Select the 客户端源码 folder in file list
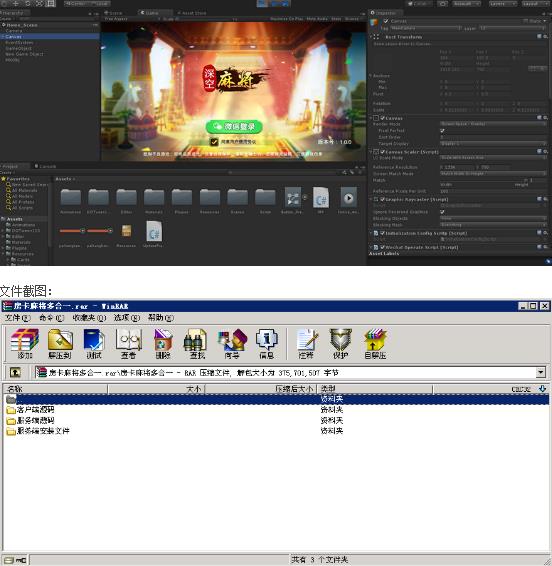The width and height of the screenshot is (552, 566). pyautogui.click(x=35, y=410)
